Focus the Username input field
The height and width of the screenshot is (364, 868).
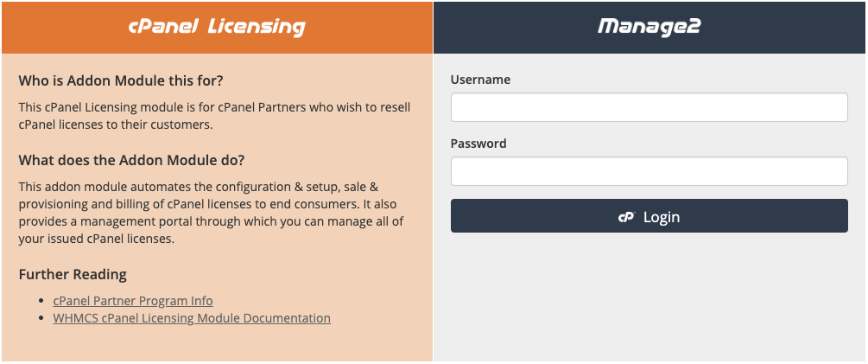(x=649, y=107)
